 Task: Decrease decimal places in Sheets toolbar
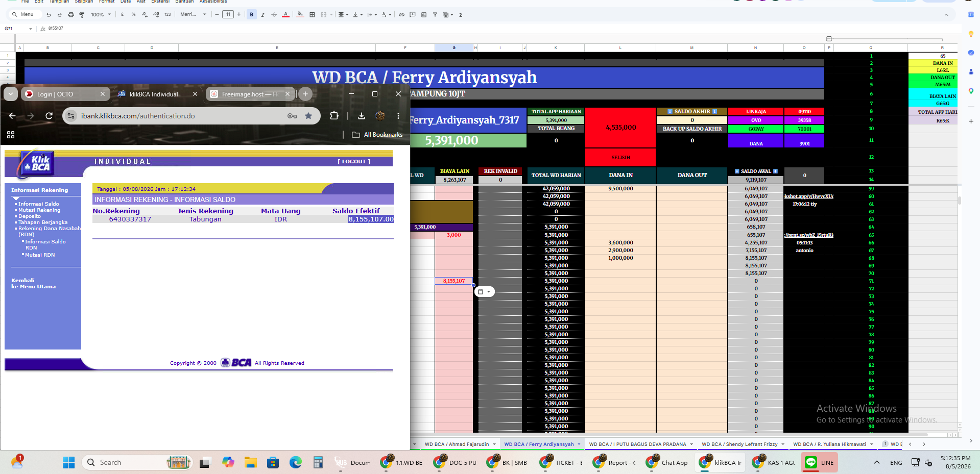[x=145, y=15]
